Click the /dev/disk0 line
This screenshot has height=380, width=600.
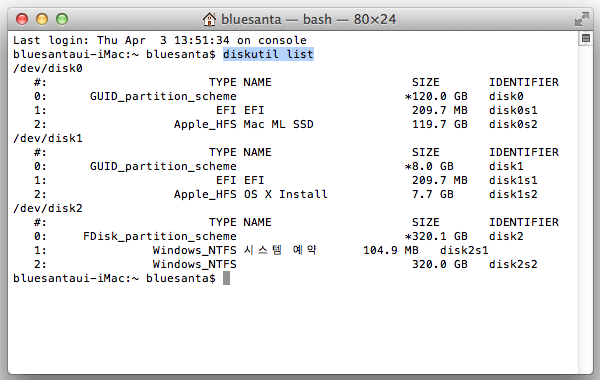[48, 68]
